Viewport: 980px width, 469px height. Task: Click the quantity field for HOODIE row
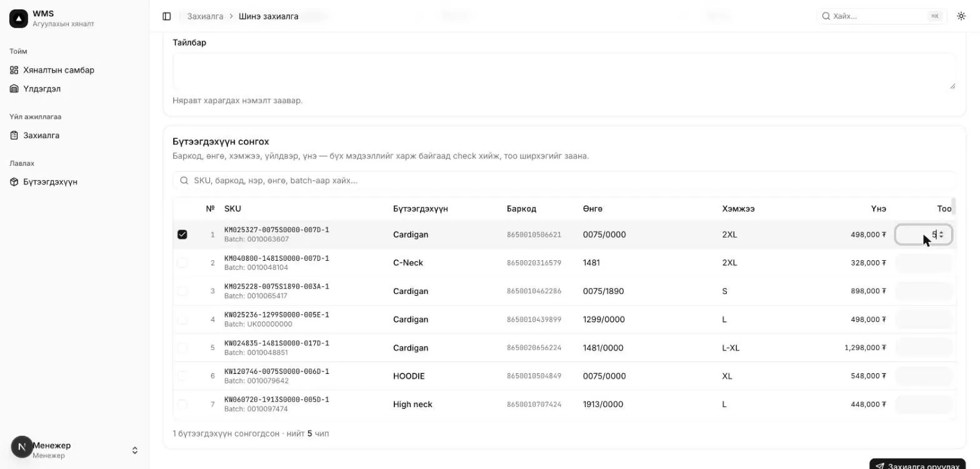click(924, 376)
